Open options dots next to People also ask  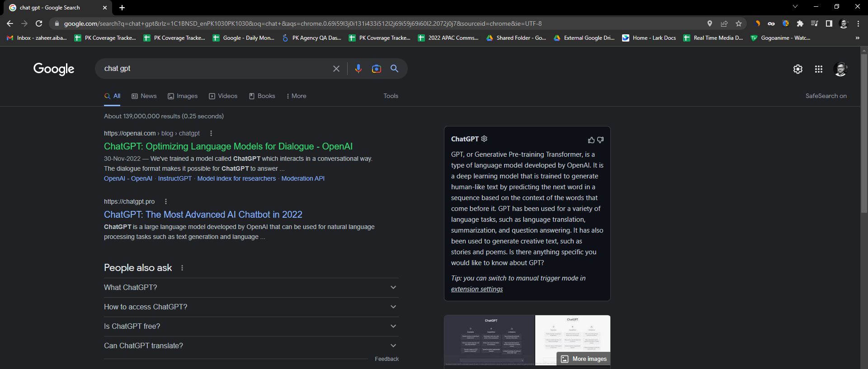click(182, 268)
